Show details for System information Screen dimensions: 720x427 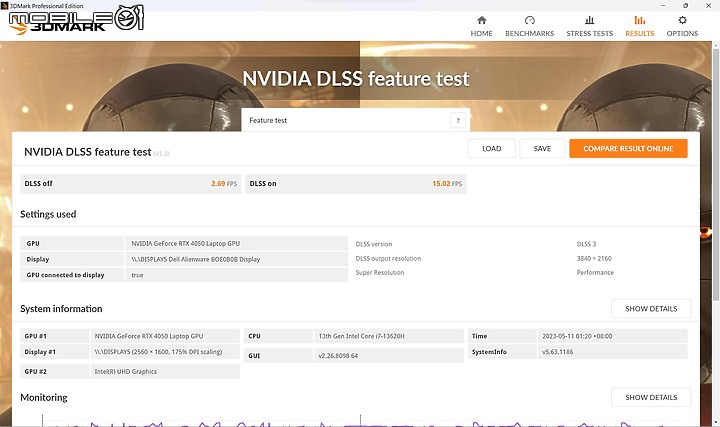[x=651, y=309]
